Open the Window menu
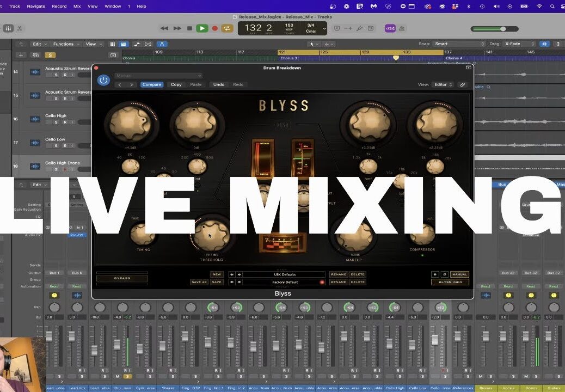The width and height of the screenshot is (565, 392). pos(113,6)
